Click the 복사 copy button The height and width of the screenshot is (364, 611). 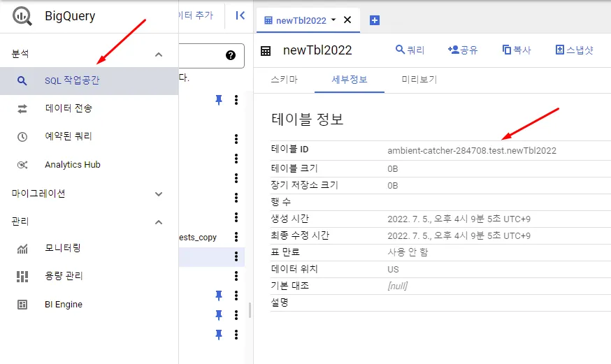(517, 50)
